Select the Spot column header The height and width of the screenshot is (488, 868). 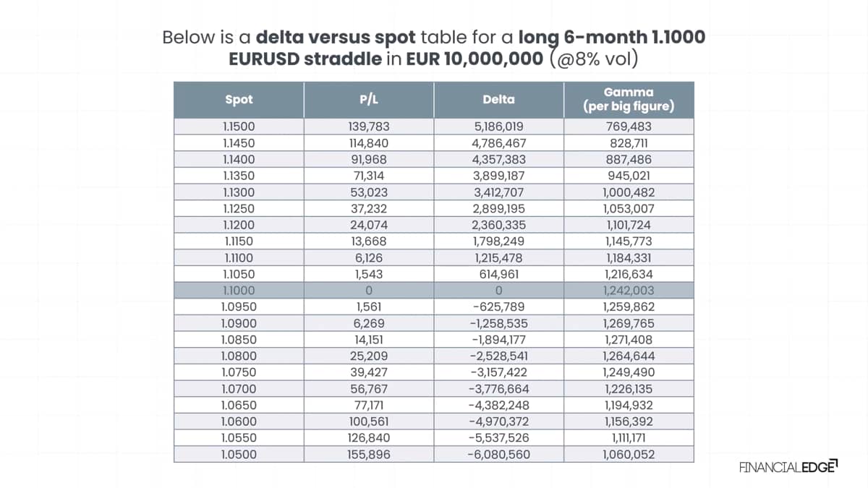click(x=239, y=100)
